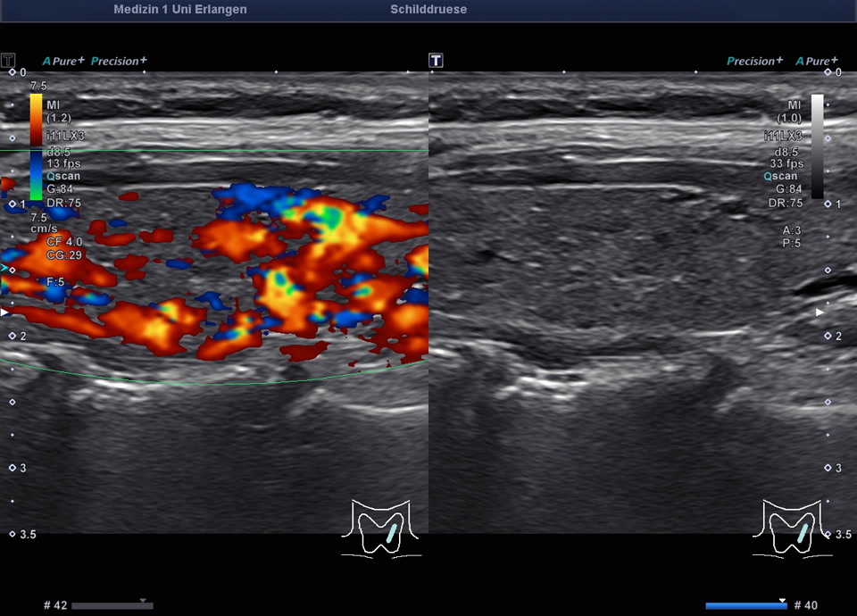This screenshot has width=857, height=616.
Task: Toggle ApliPure+ on the left image
Action: 63,62
